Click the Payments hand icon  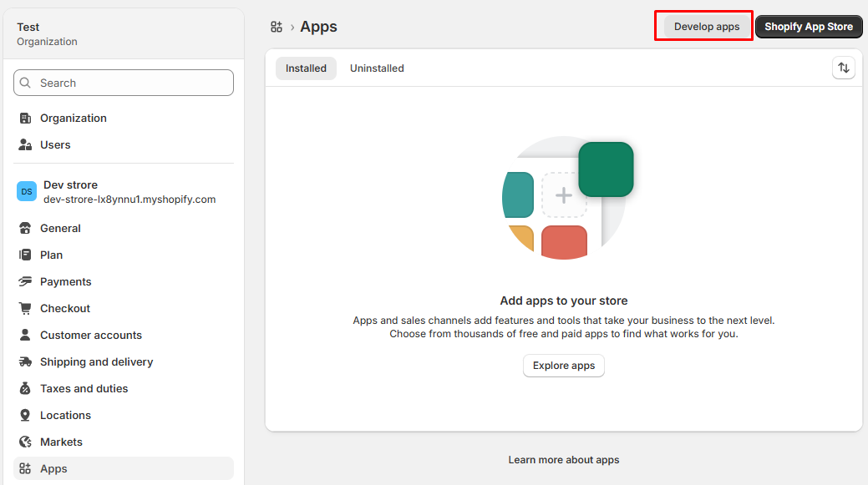pyautogui.click(x=25, y=281)
